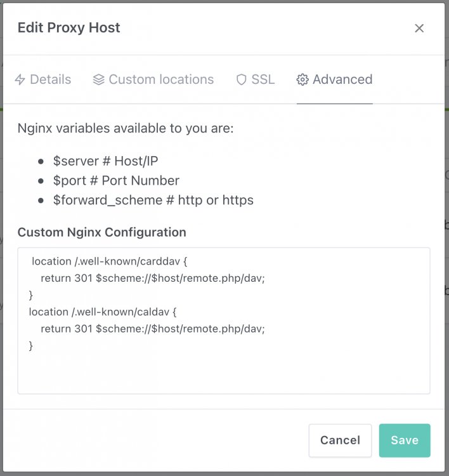Save the proxy host changes

[x=405, y=440]
